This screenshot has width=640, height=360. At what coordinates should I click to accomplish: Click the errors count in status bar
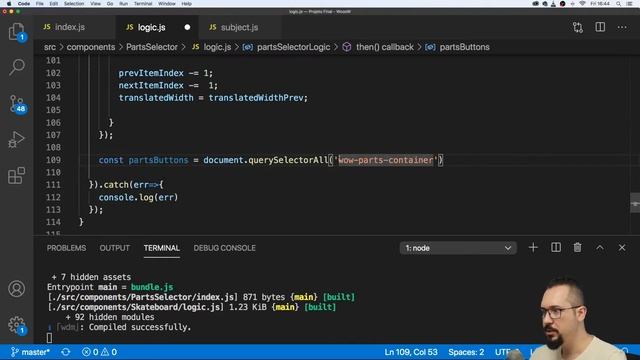90,352
